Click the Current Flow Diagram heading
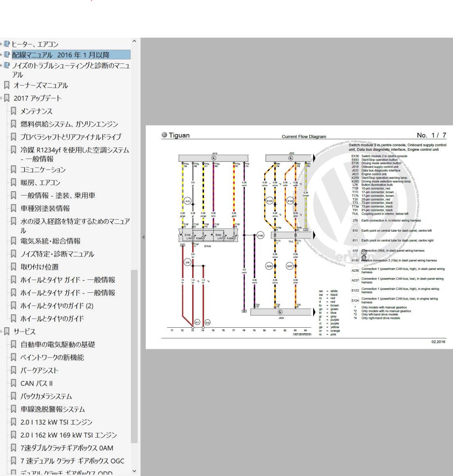453x476 pixels. pyautogui.click(x=304, y=136)
